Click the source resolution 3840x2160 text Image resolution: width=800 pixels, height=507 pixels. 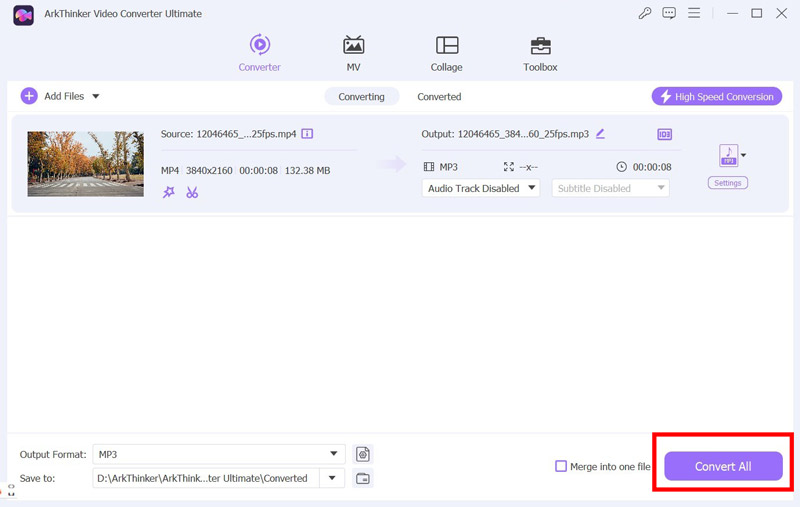[x=209, y=170]
